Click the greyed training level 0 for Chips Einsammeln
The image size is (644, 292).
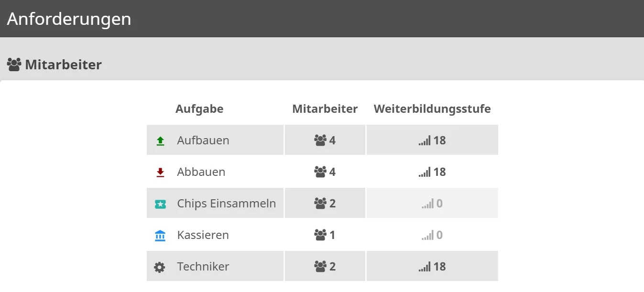[x=439, y=204]
